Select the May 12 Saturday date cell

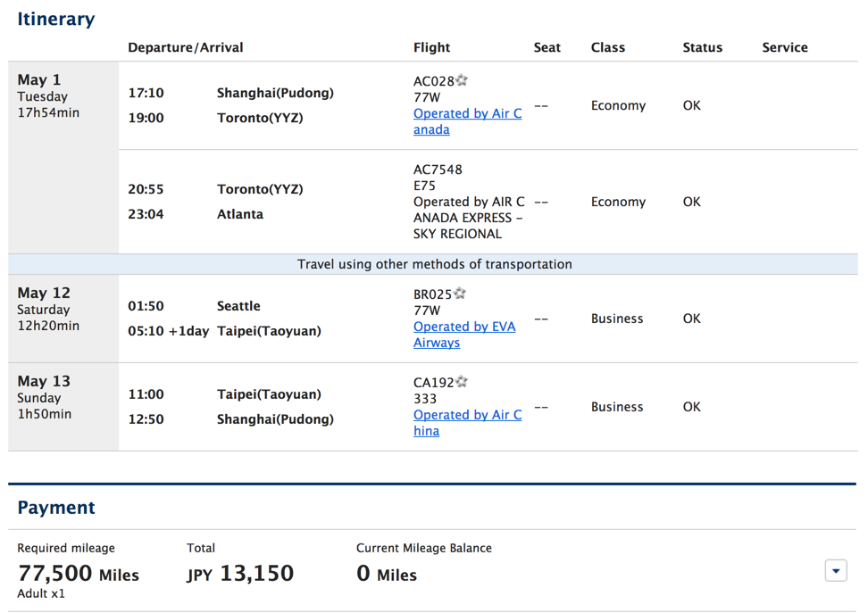[x=48, y=309]
